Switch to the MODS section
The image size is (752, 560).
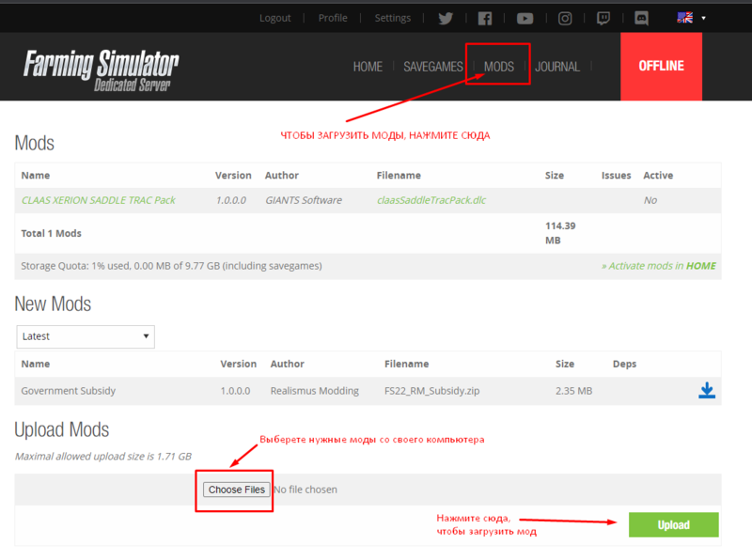(x=499, y=67)
